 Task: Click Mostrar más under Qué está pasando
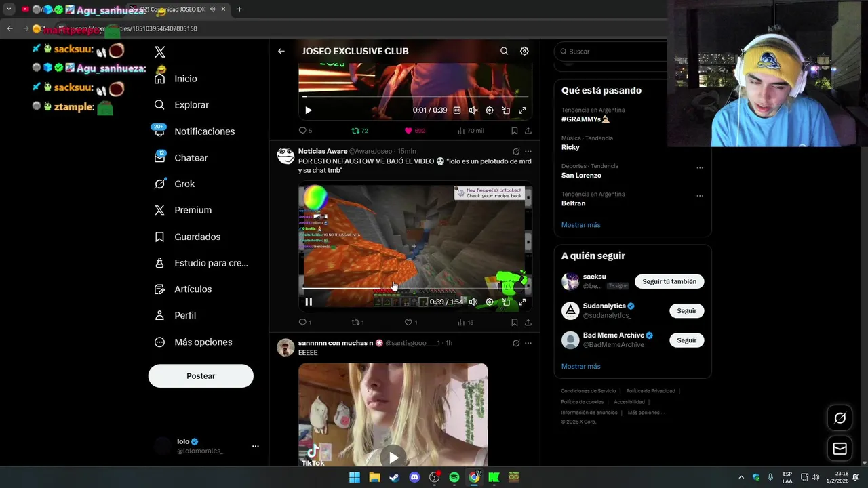point(580,225)
